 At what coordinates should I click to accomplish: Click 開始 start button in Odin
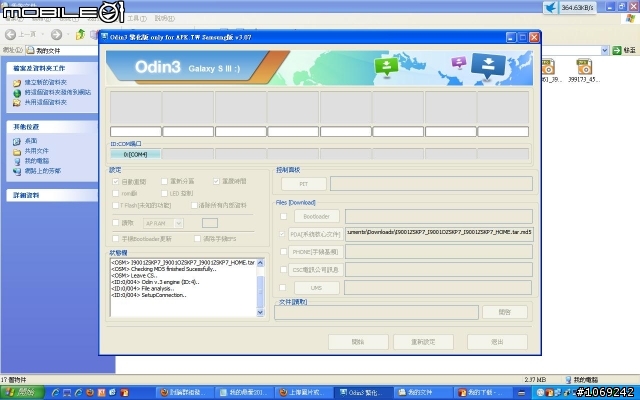[358, 342]
